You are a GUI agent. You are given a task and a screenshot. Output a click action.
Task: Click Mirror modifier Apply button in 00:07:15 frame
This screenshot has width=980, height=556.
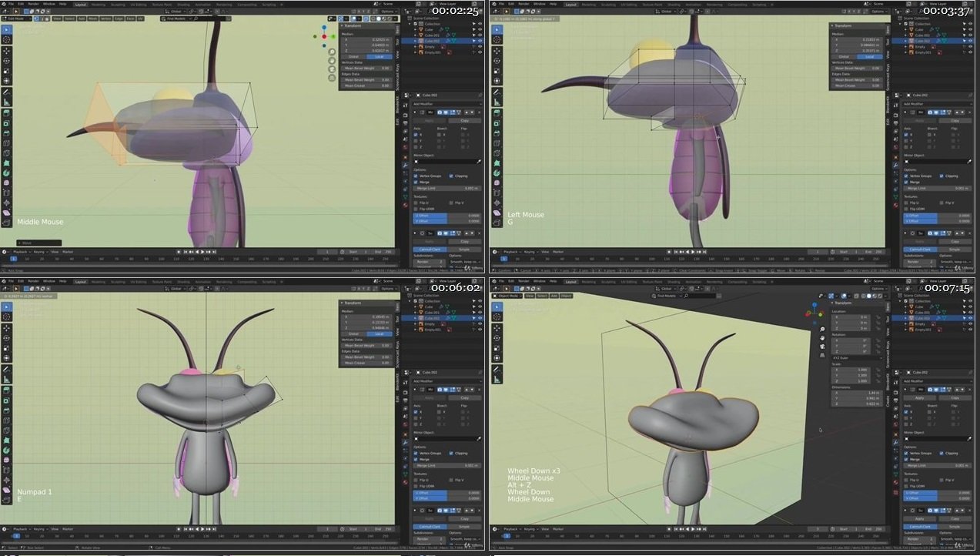(920, 397)
